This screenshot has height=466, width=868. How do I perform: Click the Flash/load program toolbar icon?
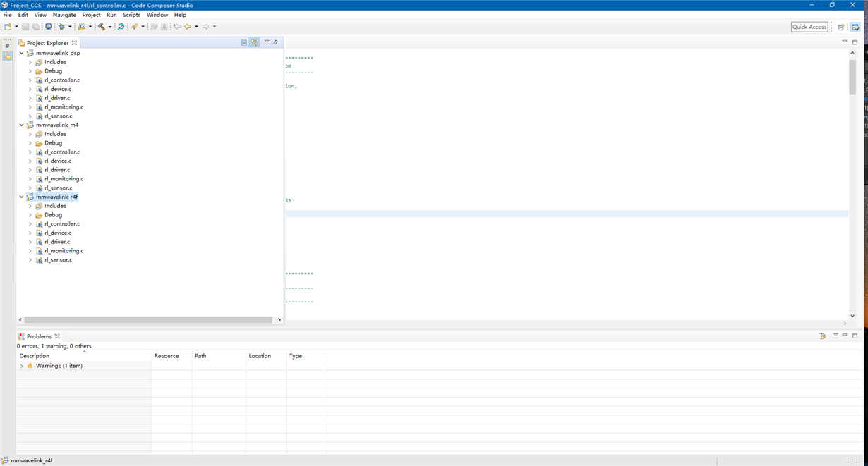(82, 27)
